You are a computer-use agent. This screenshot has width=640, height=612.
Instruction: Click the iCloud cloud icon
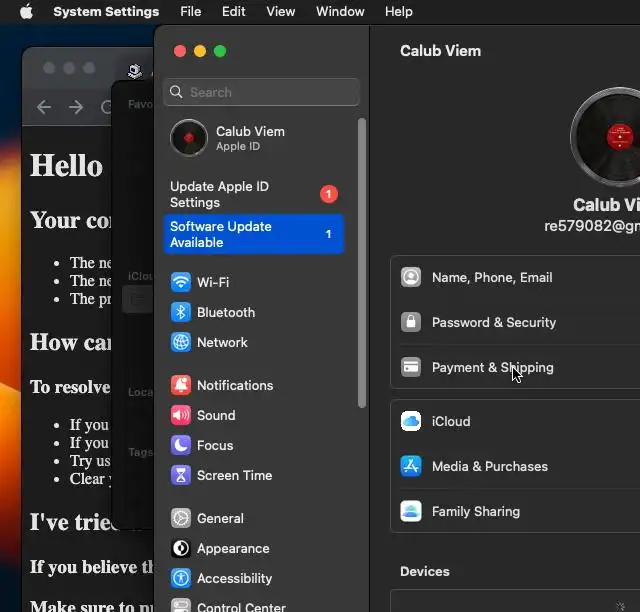pos(411,421)
